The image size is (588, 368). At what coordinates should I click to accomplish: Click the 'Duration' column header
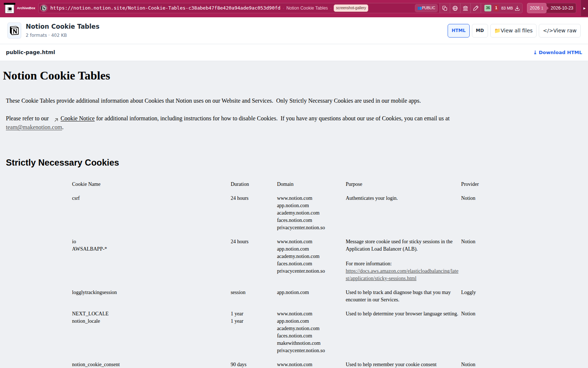click(x=240, y=184)
